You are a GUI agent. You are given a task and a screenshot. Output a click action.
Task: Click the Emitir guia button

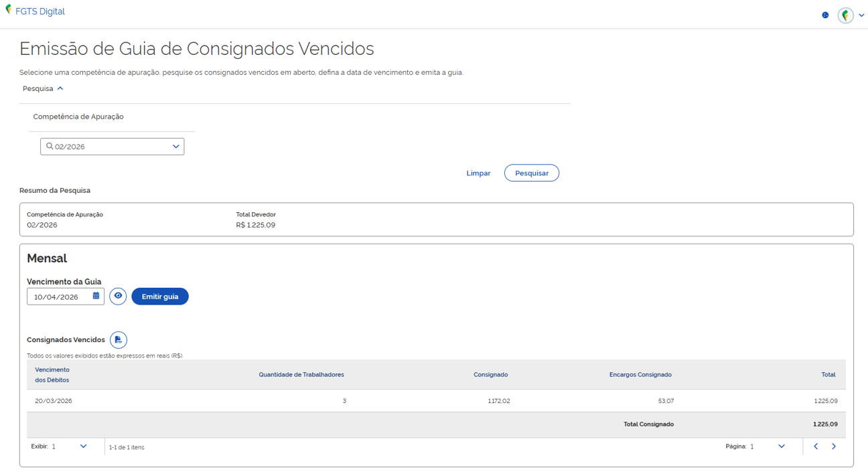pyautogui.click(x=159, y=296)
